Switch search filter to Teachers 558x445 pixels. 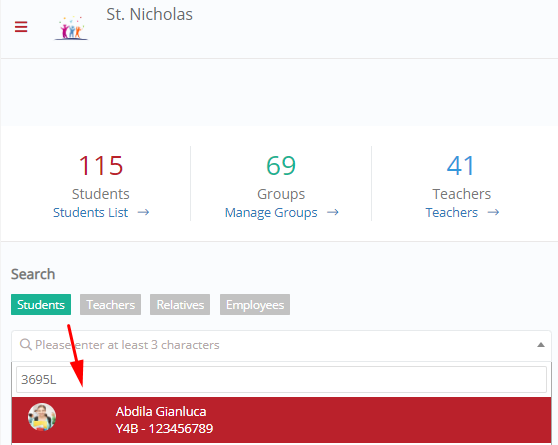110,304
